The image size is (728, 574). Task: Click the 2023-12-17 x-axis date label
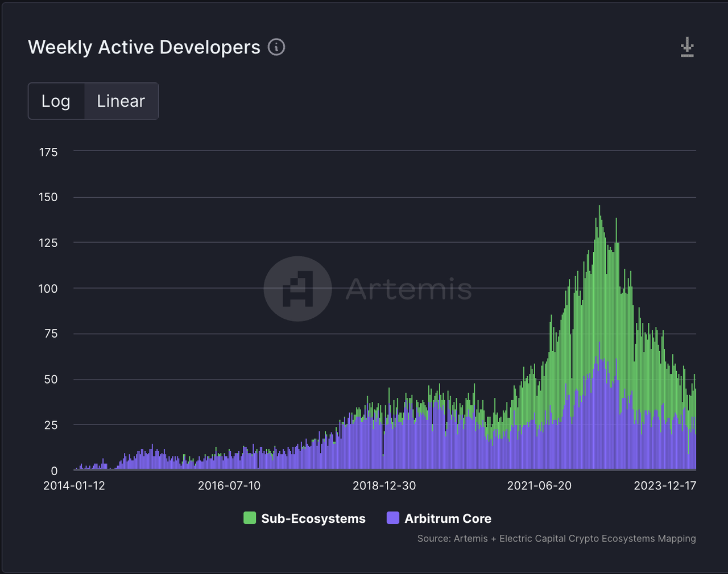pyautogui.click(x=665, y=486)
